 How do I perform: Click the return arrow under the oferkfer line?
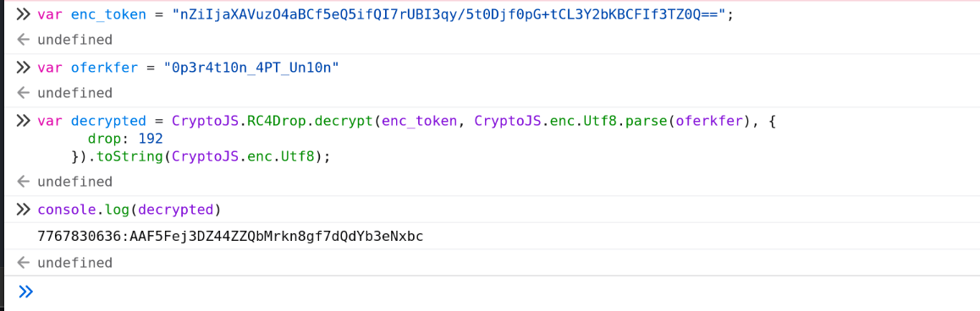24,93
